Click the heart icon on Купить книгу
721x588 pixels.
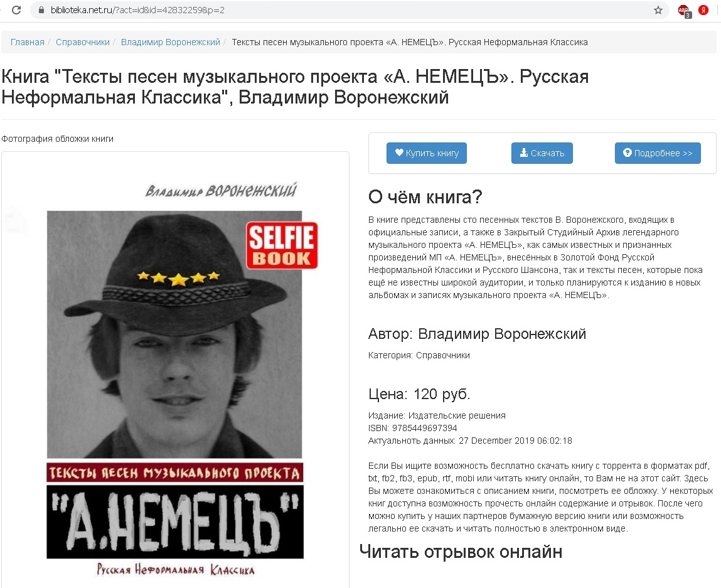coord(398,152)
